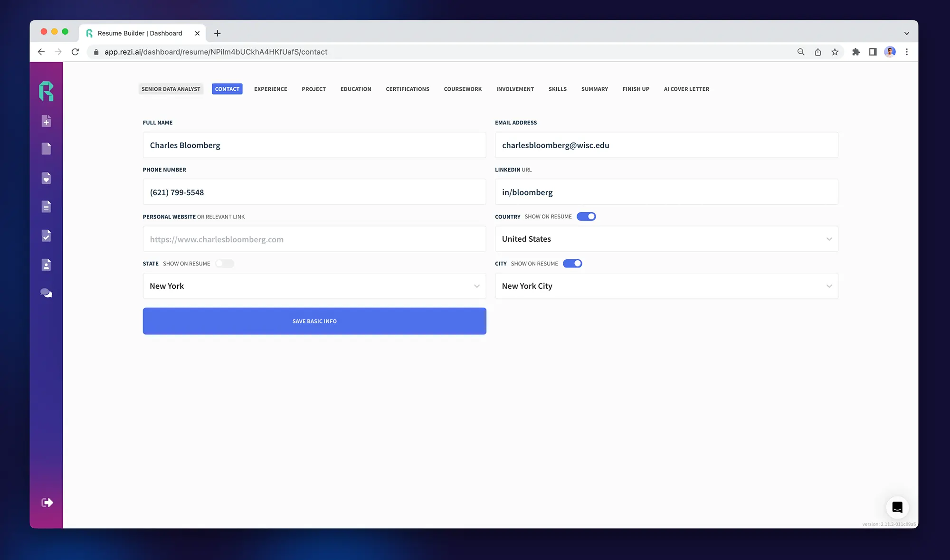Open the Intercom chat widget
950x560 pixels.
coord(897,507)
